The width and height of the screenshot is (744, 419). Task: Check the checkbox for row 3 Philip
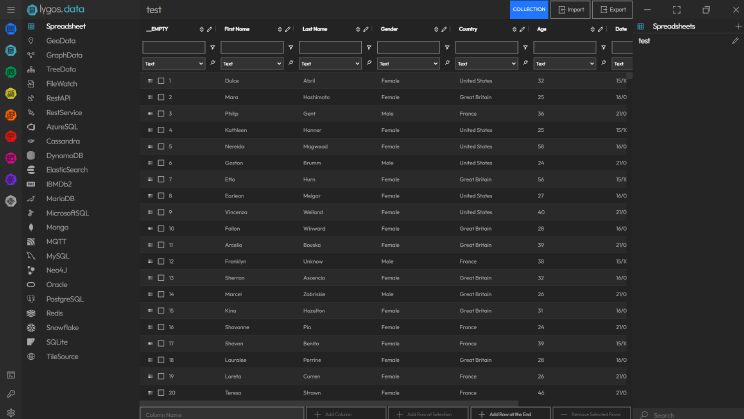[x=161, y=114]
